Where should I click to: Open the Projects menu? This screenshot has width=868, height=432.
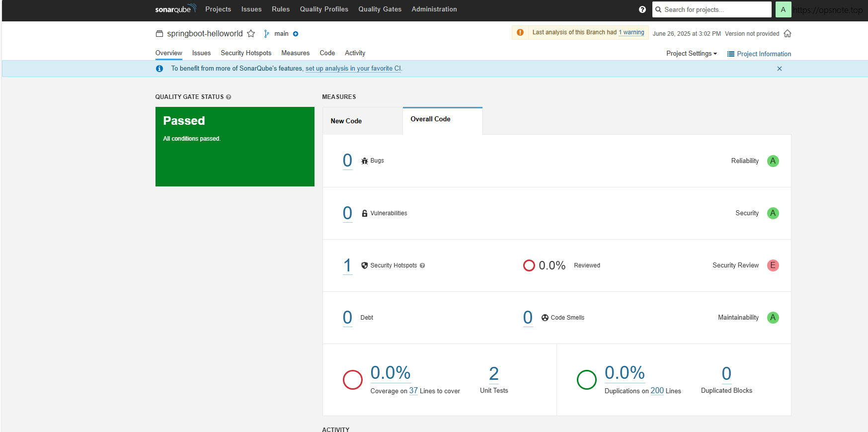click(218, 9)
